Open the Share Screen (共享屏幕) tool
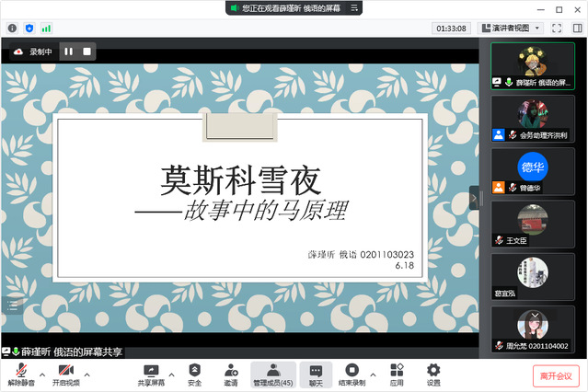Image resolution: width=588 pixels, height=392 pixels. click(152, 374)
